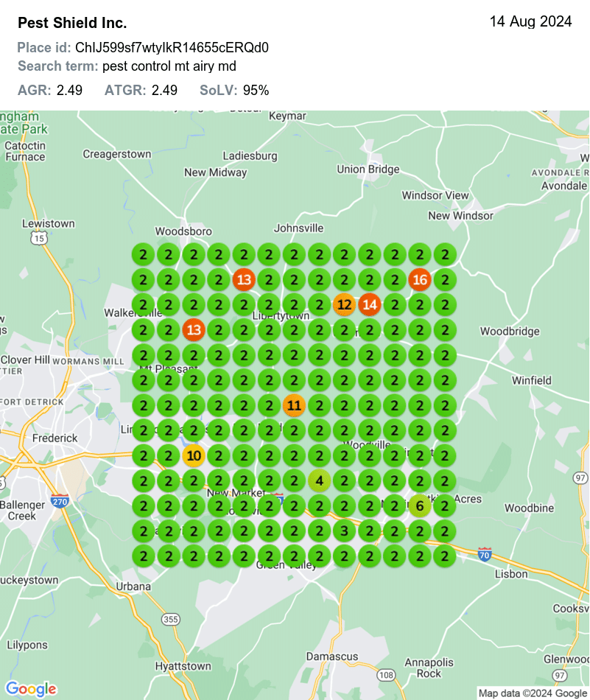Click the search term 'pest control mt airy md'
The width and height of the screenshot is (590, 700).
(169, 67)
